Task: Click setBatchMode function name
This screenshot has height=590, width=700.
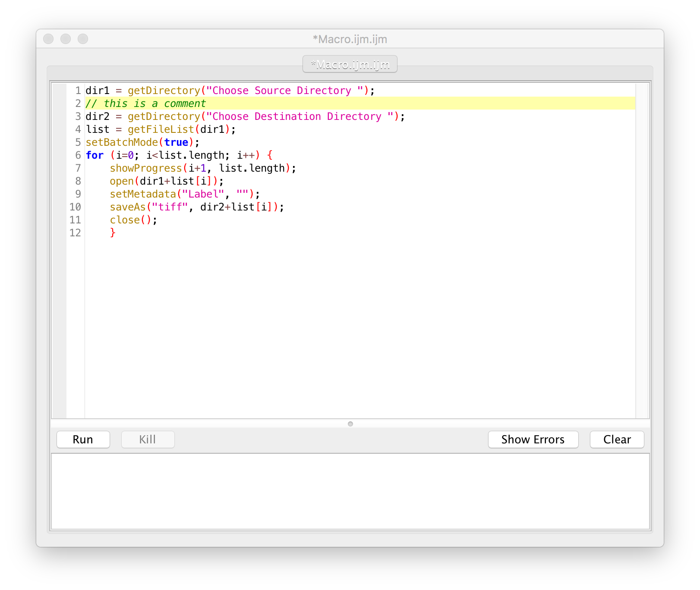Action: pyautogui.click(x=122, y=142)
